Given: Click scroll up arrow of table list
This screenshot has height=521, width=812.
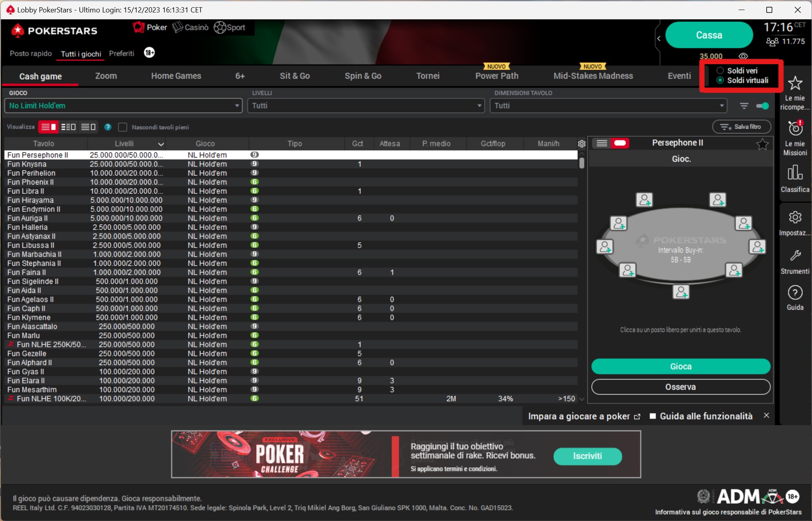Looking at the screenshot, I should coord(582,154).
